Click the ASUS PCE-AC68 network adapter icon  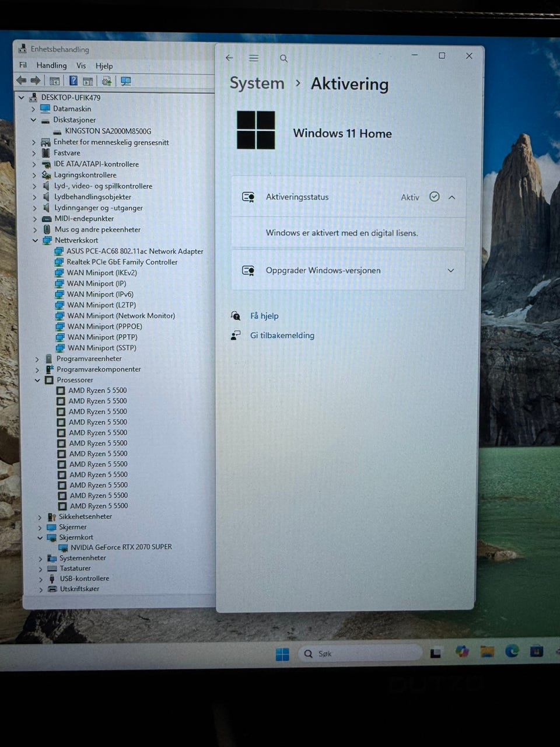[59, 252]
